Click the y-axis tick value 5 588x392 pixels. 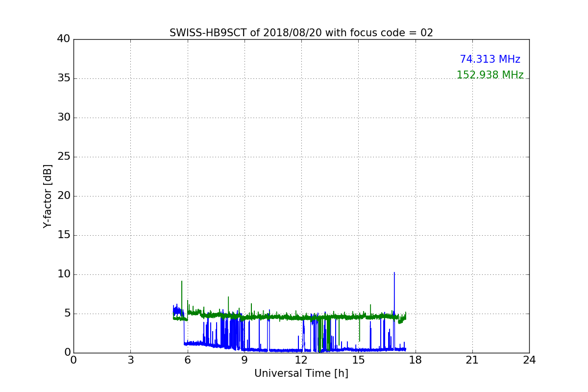coord(67,314)
